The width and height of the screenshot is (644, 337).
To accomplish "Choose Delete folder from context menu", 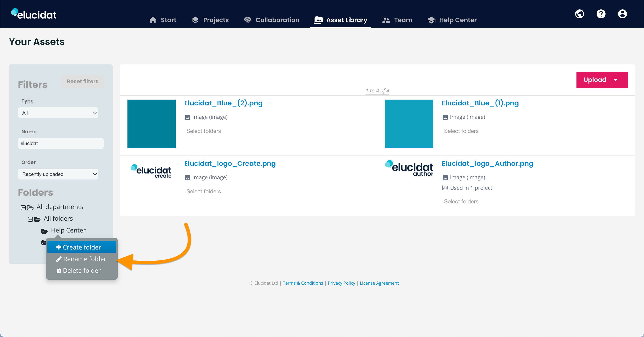I will (82, 271).
